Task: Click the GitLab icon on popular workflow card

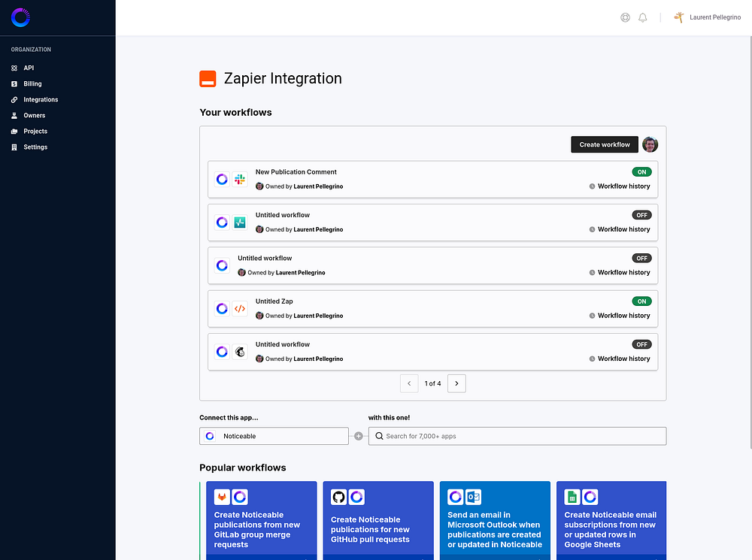Action: [x=222, y=497]
